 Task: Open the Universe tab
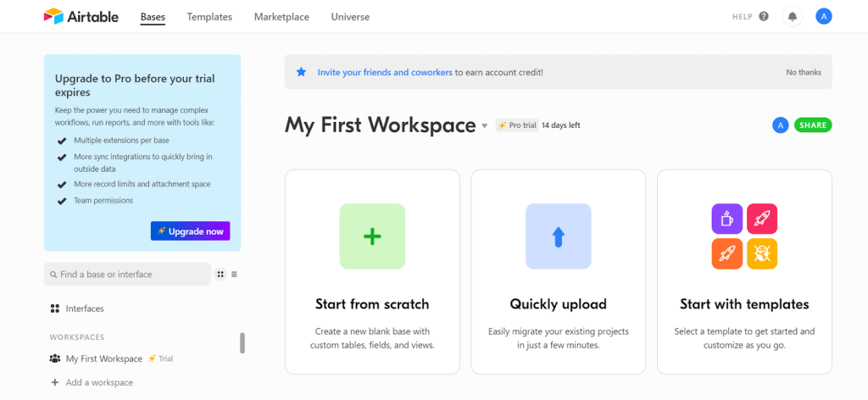(350, 17)
